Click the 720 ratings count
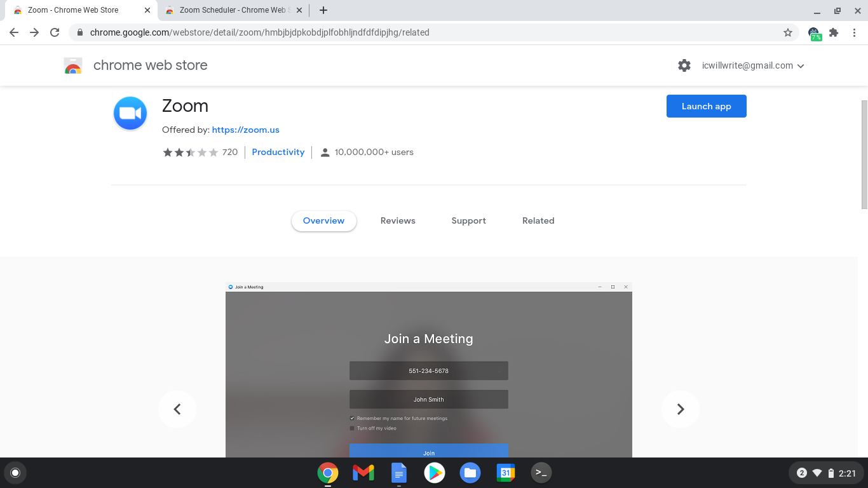Viewport: 868px width, 488px height. (x=230, y=152)
